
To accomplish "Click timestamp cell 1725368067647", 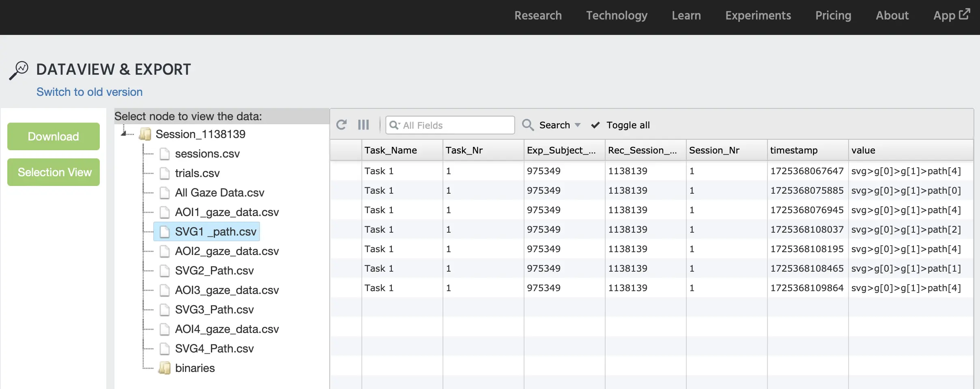I will point(808,171).
